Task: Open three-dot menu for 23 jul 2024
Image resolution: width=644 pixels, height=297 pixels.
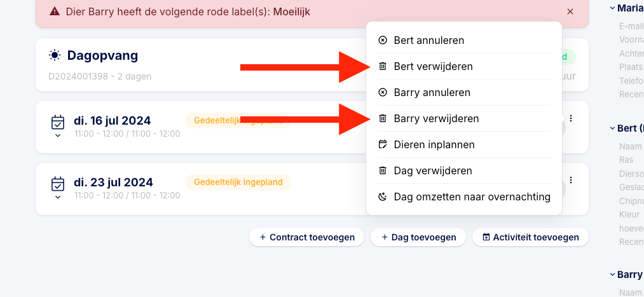Action: click(571, 180)
